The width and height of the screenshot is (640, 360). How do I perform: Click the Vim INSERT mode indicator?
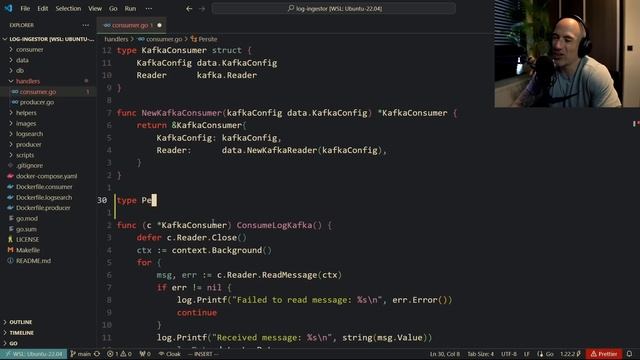[x=203, y=354]
